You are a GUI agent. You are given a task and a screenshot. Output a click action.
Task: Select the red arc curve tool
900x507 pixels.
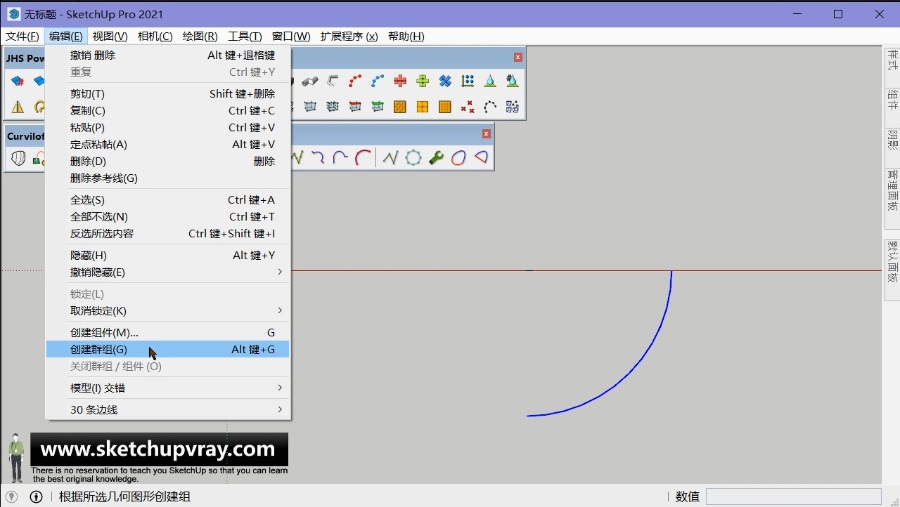coord(363,157)
